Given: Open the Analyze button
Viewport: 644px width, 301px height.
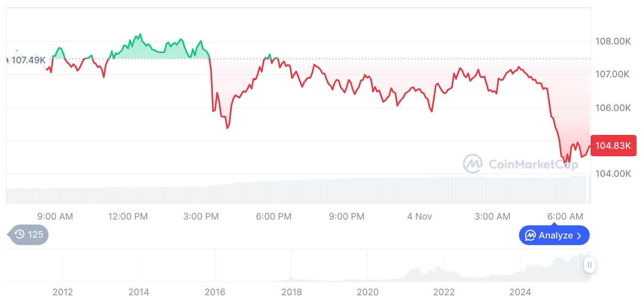Looking at the screenshot, I should (554, 236).
